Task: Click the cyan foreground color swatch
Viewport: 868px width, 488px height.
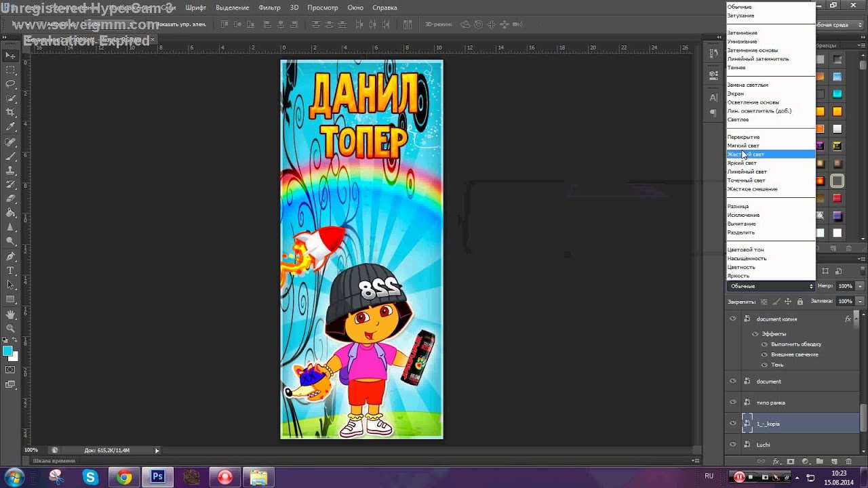Action: 7,350
